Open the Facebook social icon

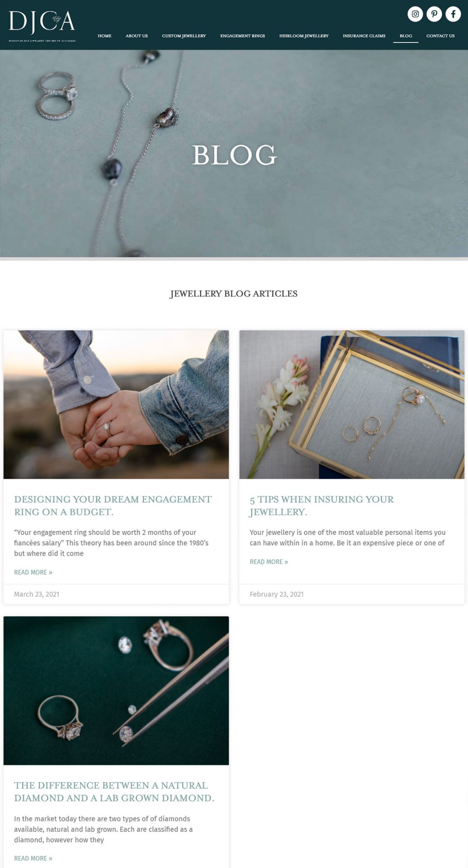pyautogui.click(x=453, y=14)
